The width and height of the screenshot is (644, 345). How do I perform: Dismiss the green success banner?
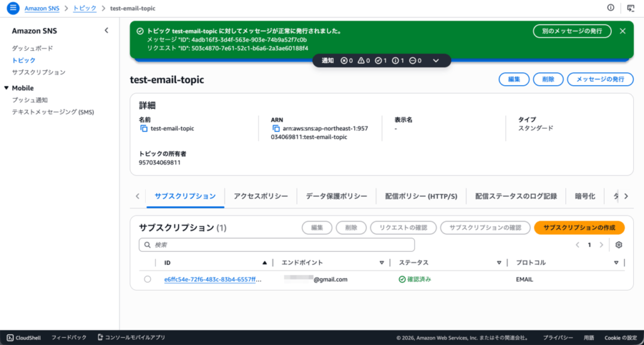pyautogui.click(x=623, y=31)
